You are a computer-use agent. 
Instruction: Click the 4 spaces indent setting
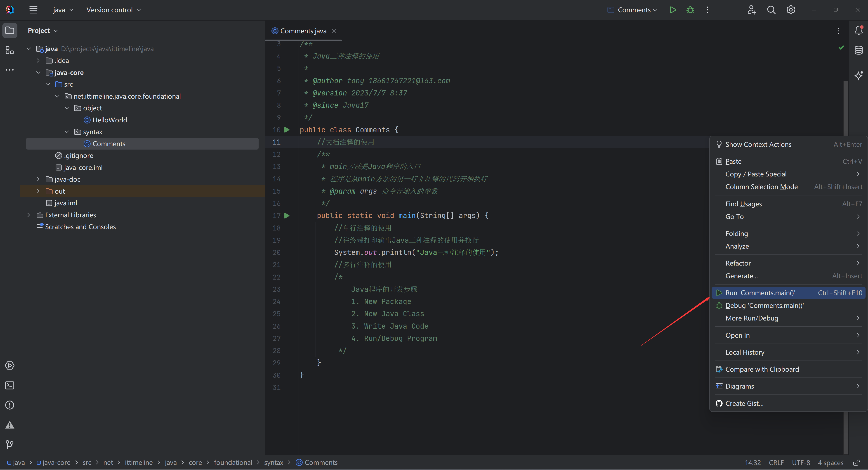[x=830, y=463]
